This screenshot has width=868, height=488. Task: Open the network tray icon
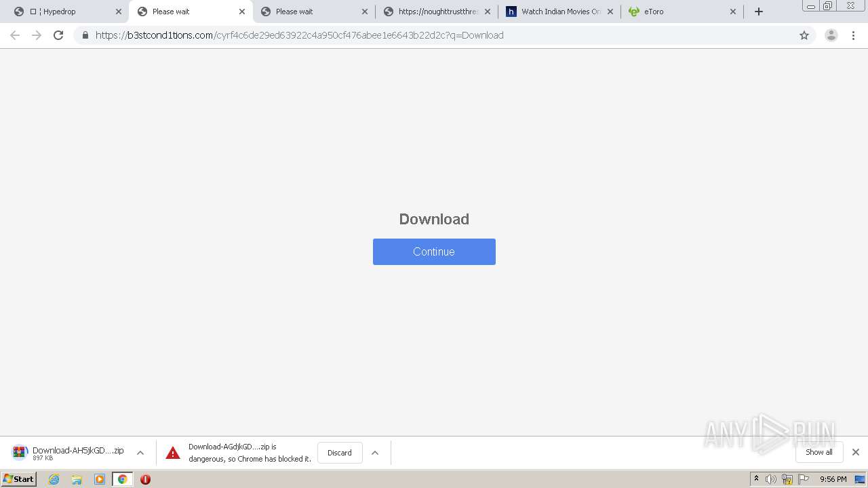tap(787, 479)
